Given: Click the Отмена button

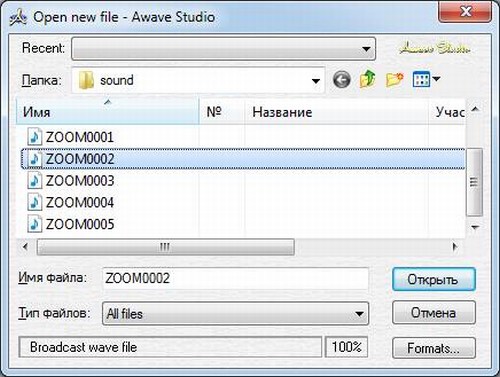Looking at the screenshot, I should pyautogui.click(x=434, y=313).
